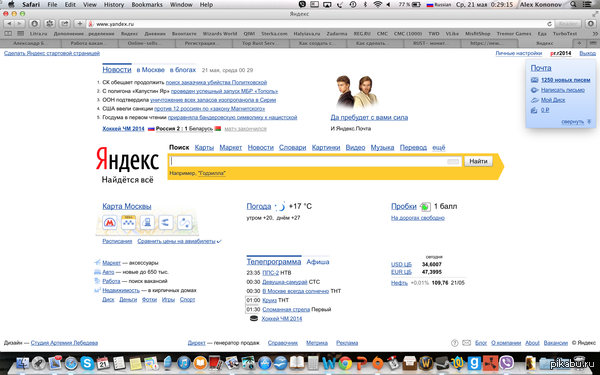600x375 pixels.
Task: Click the Wizards World bookmark
Action: pyautogui.click(x=220, y=34)
